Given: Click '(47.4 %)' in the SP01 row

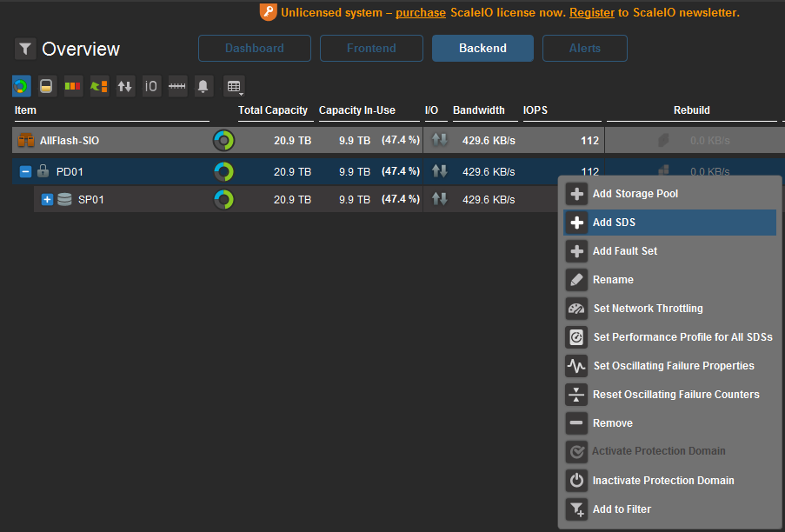Looking at the screenshot, I should tap(401, 199).
